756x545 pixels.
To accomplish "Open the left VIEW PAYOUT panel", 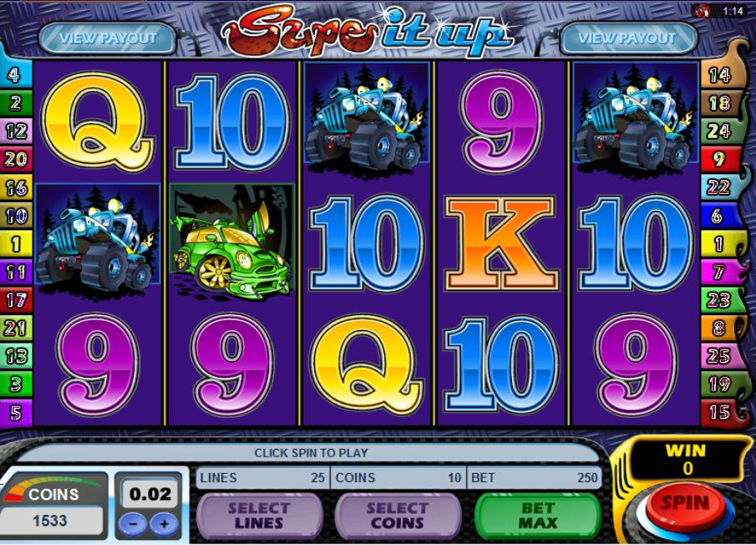I will coord(108,38).
